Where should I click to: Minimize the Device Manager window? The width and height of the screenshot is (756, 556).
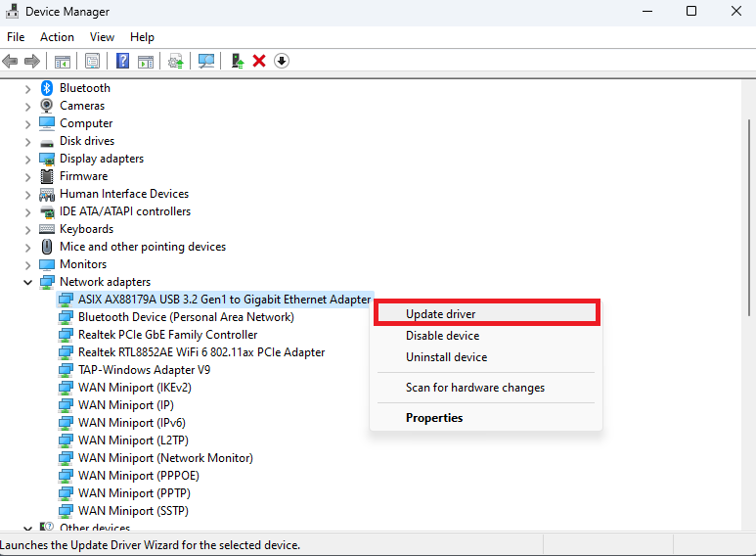647,11
